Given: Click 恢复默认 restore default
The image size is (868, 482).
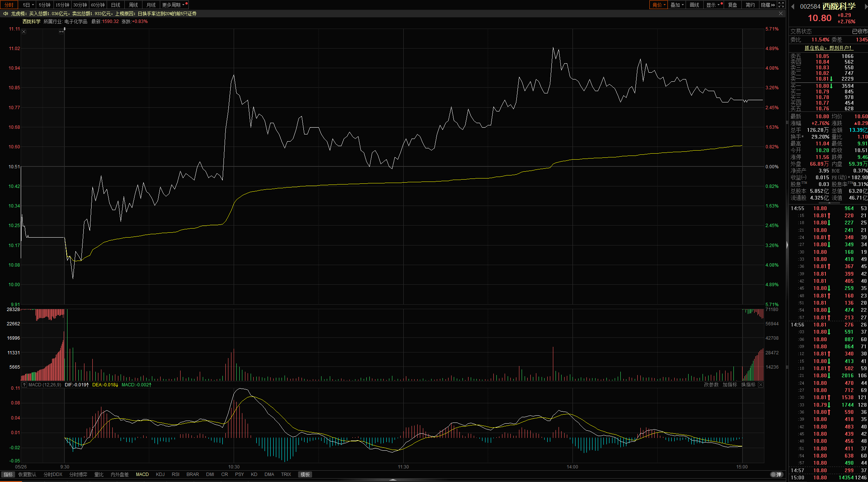Looking at the screenshot, I should click(x=27, y=474).
